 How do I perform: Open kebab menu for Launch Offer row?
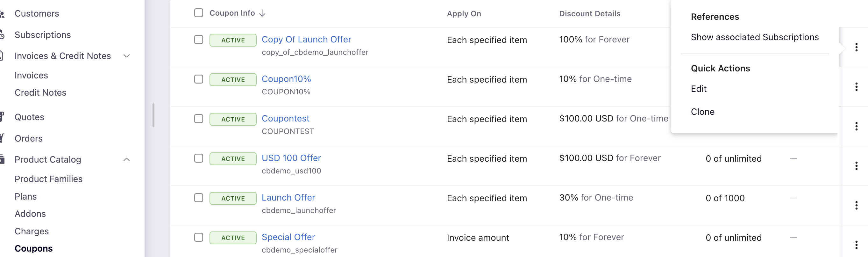tap(856, 205)
